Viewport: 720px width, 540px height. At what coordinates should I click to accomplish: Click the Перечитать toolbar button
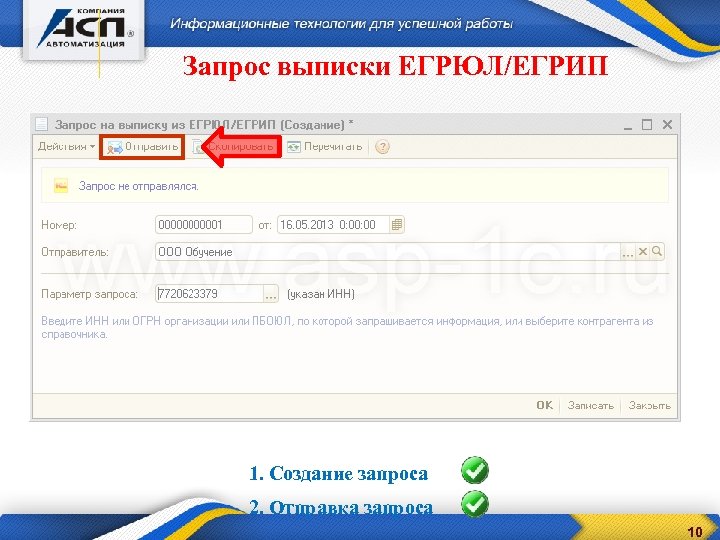(x=325, y=146)
